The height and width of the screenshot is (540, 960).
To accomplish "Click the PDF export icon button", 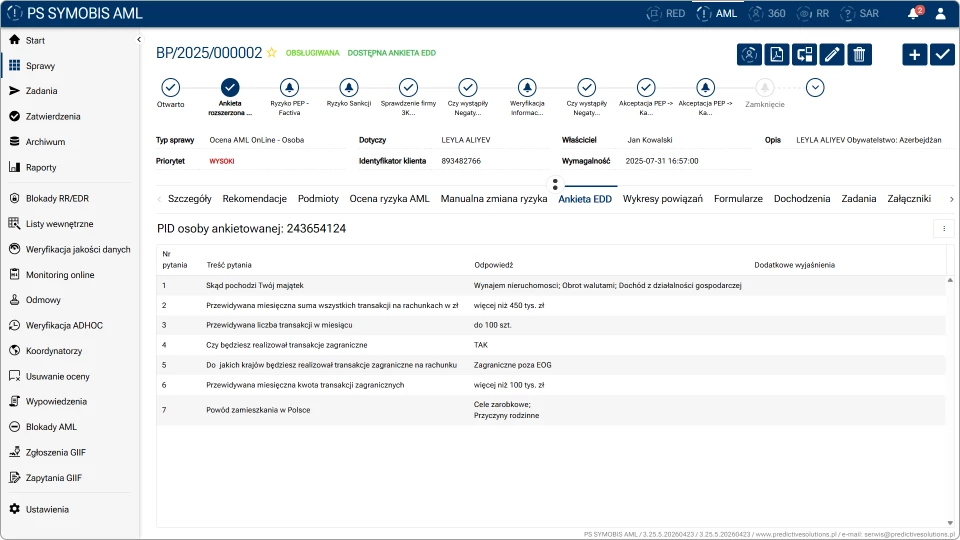I will coord(776,54).
